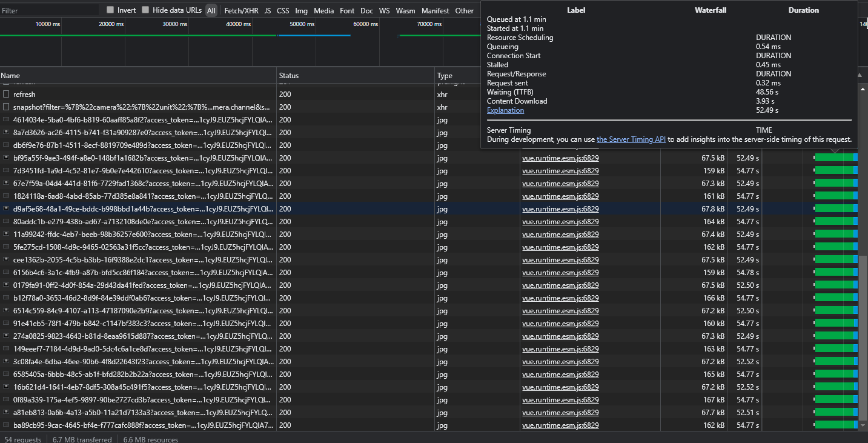The width and height of the screenshot is (868, 443).
Task: Show all request types with the All filter
Action: [x=211, y=10]
